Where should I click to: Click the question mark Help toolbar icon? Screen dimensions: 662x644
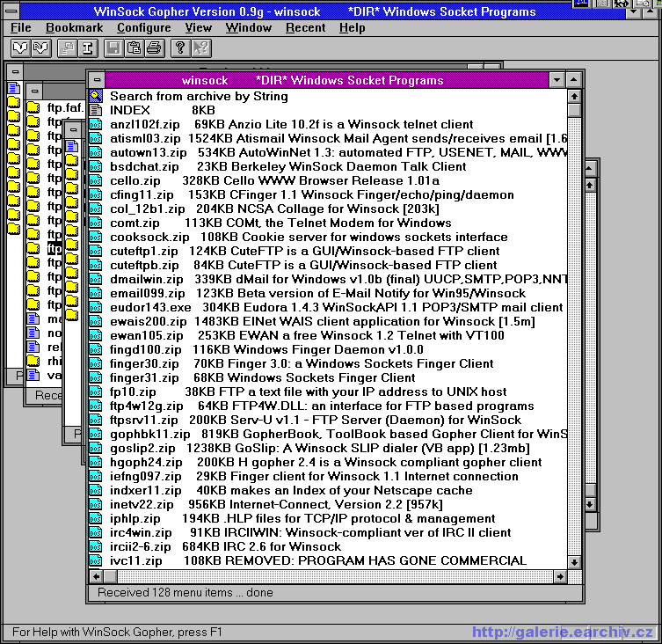click(180, 48)
